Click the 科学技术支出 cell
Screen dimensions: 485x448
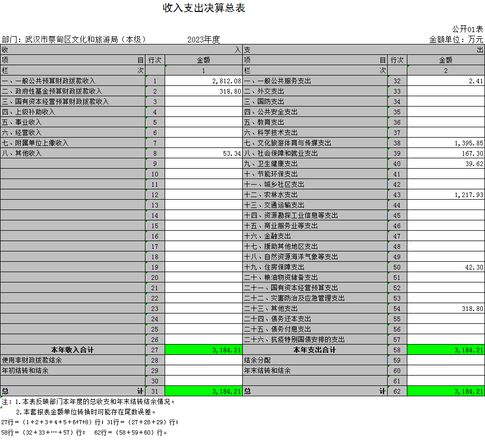pos(315,132)
